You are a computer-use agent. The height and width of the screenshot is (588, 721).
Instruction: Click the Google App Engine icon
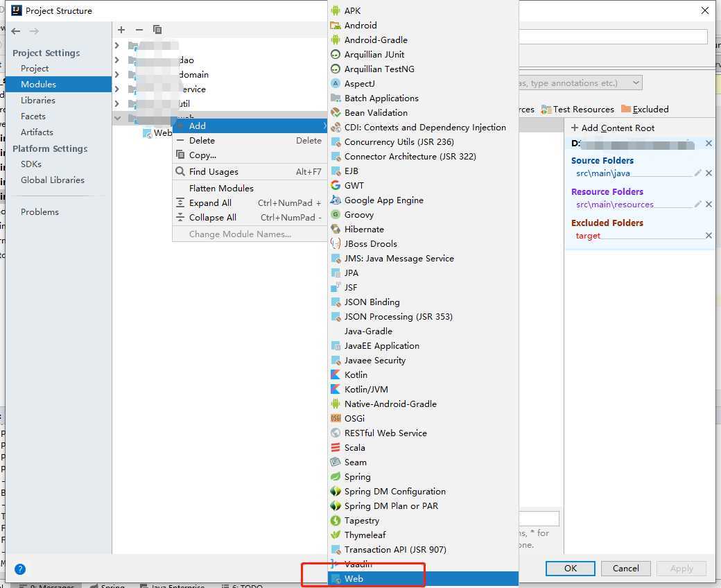(336, 200)
